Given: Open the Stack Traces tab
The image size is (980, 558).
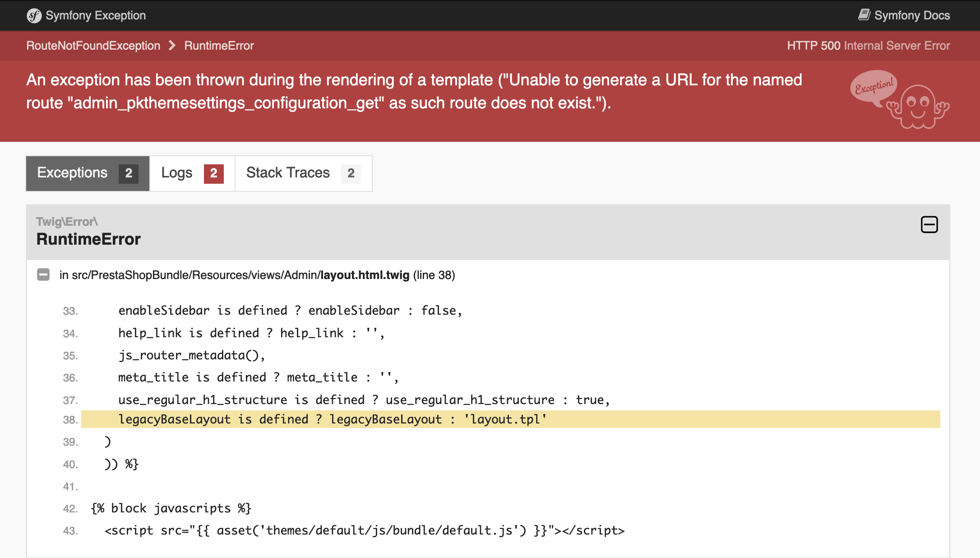Looking at the screenshot, I should (288, 173).
